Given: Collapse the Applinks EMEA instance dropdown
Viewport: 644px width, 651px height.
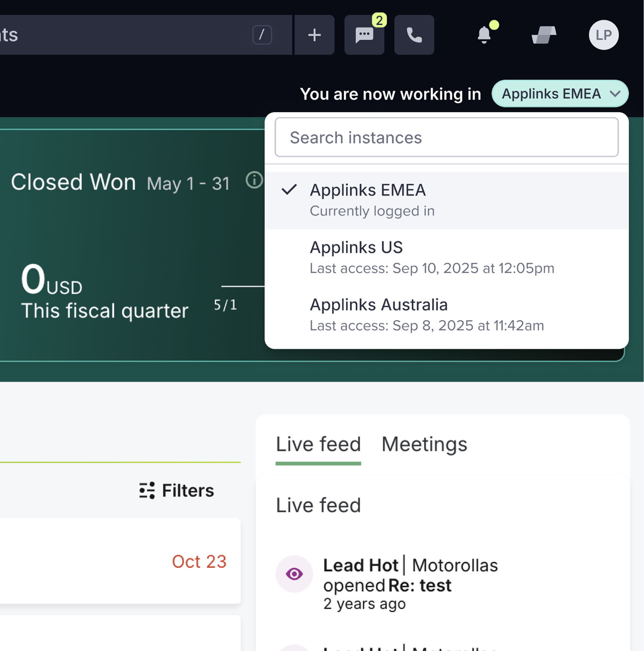Looking at the screenshot, I should pos(560,93).
